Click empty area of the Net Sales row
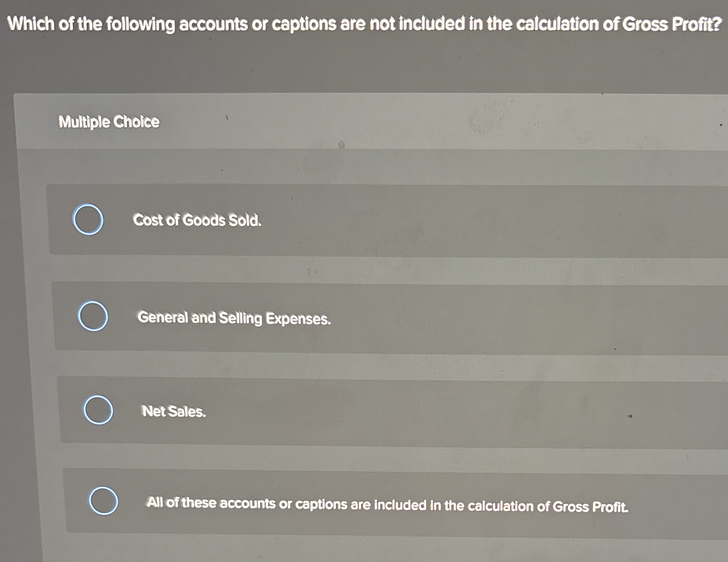This screenshot has height=562, width=728. click(x=424, y=413)
